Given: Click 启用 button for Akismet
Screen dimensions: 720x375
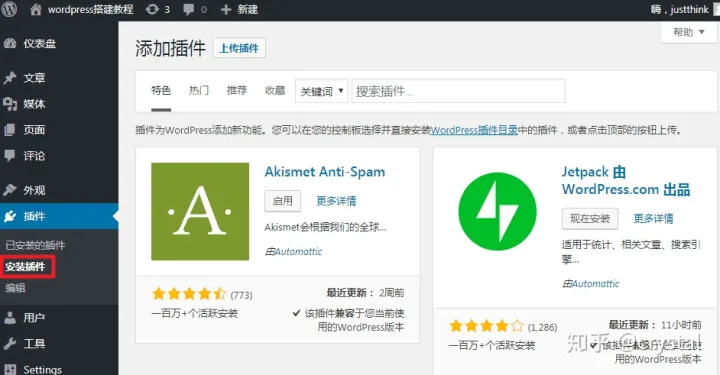Looking at the screenshot, I should 282,201.
